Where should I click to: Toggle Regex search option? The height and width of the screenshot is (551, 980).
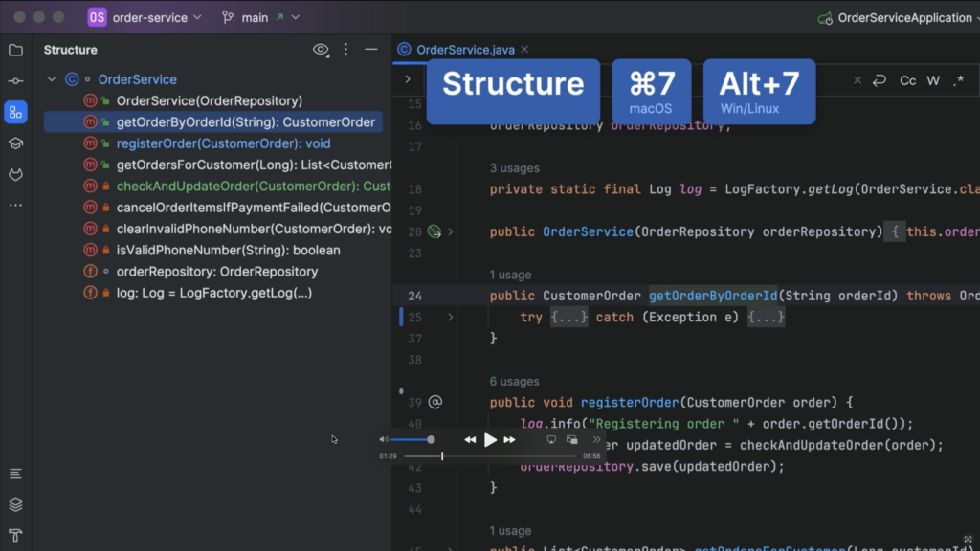[959, 80]
